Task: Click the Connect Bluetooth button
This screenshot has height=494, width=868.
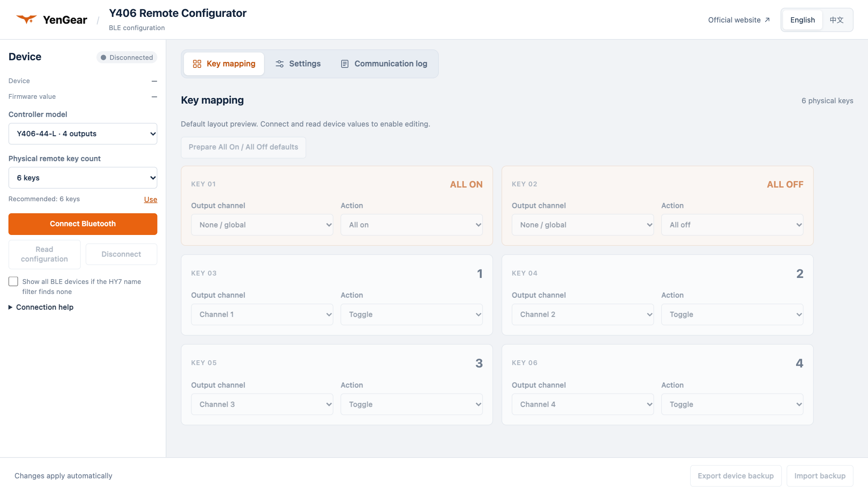Action: tap(83, 224)
